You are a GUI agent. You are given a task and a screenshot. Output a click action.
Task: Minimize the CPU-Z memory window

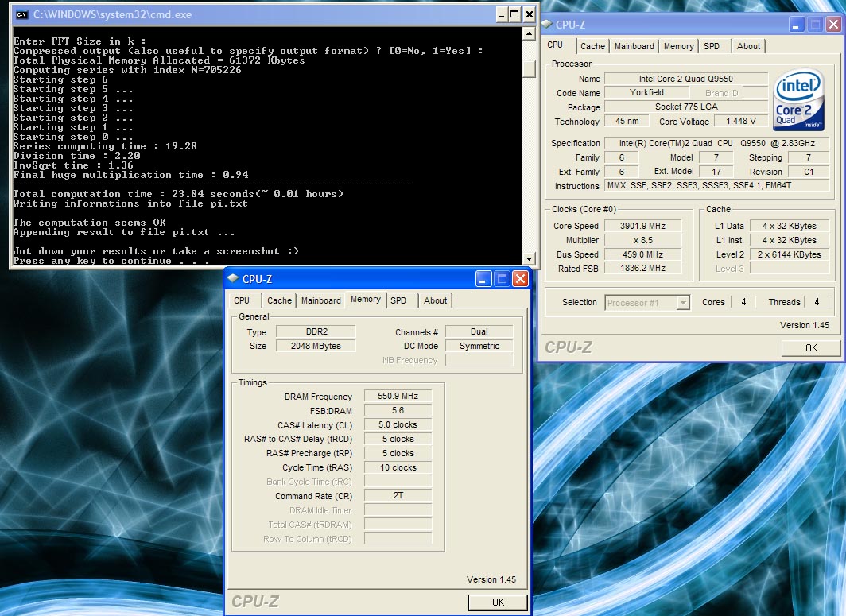[483, 278]
